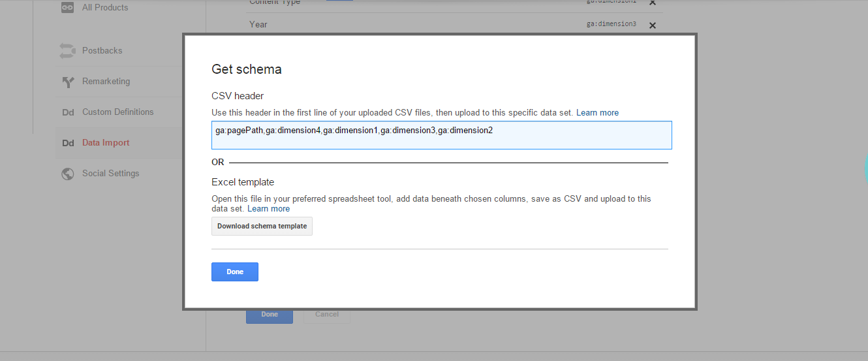Click inside the CSV header text field
The width and height of the screenshot is (868, 361).
[441, 135]
